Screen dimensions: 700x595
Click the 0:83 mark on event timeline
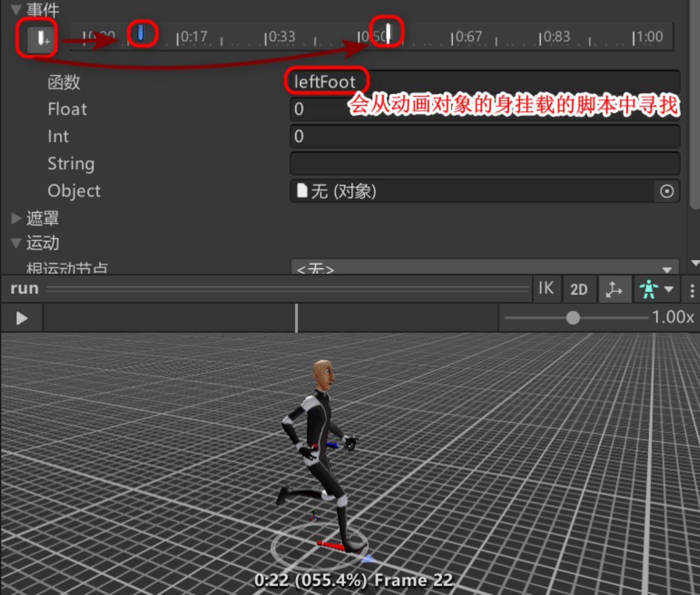pos(554,37)
